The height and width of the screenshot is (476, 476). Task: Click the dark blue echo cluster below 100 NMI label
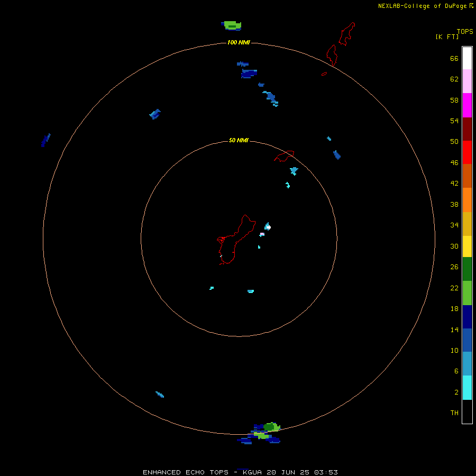249,74
